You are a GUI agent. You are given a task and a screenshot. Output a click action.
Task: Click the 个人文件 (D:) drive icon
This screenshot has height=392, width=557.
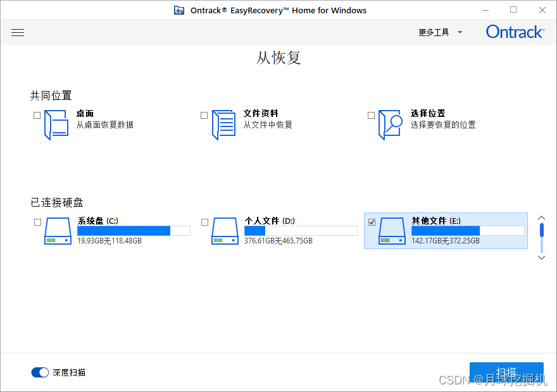pyautogui.click(x=225, y=231)
